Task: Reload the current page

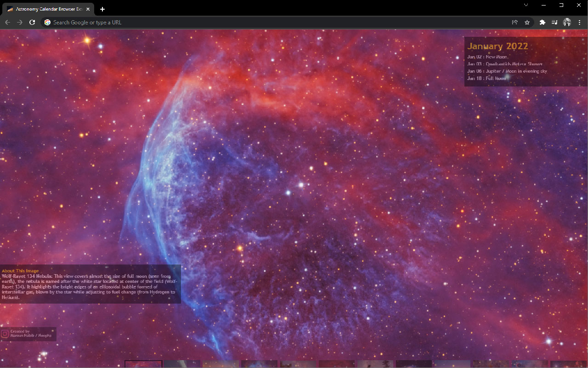Action: tap(32, 22)
